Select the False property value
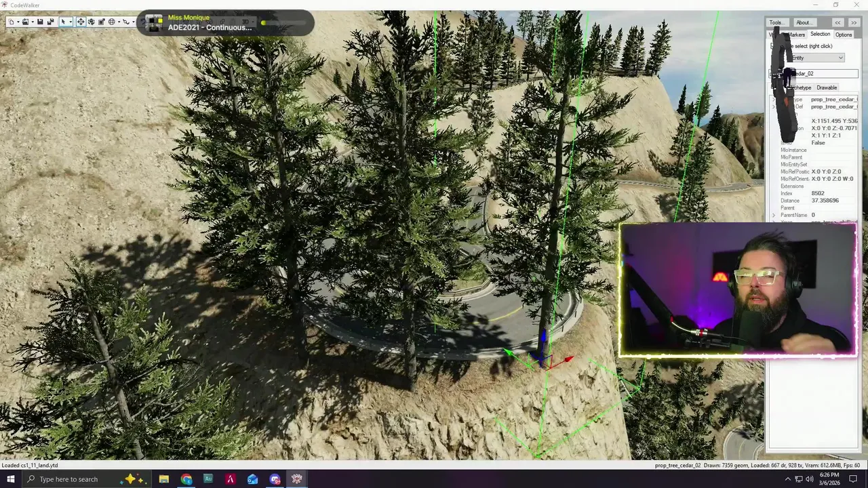Image resolution: width=868 pixels, height=488 pixels. click(x=818, y=143)
